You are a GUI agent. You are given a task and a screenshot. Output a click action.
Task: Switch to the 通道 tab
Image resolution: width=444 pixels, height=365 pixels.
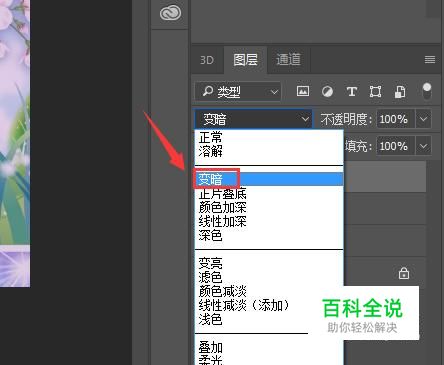coord(288,60)
